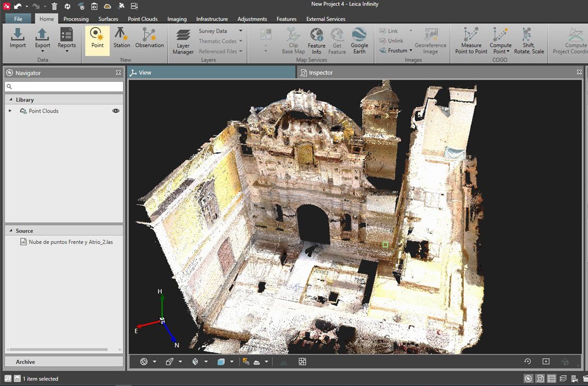The height and width of the screenshot is (386, 588).
Task: Expand the Point Clouds tree node
Action: click(x=10, y=111)
